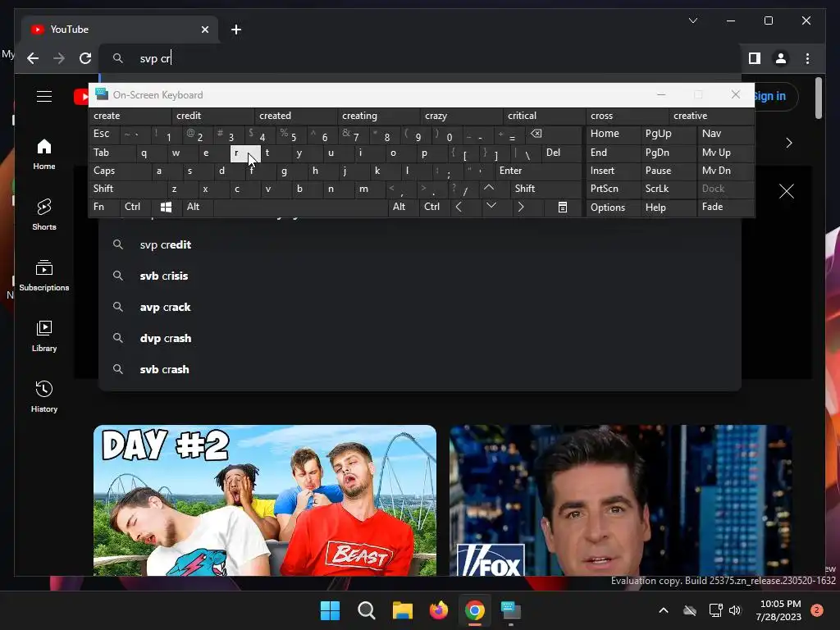The height and width of the screenshot is (630, 840).
Task: Reload the page with refresh icon
Action: point(85,58)
